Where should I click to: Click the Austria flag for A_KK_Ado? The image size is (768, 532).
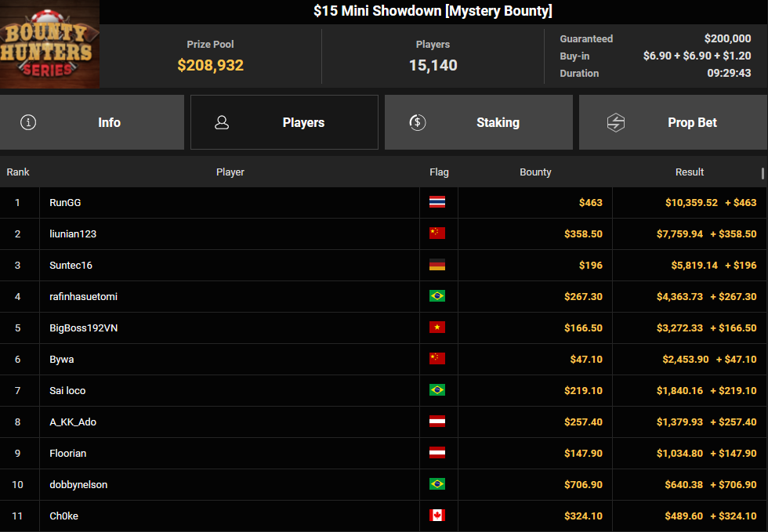click(437, 422)
